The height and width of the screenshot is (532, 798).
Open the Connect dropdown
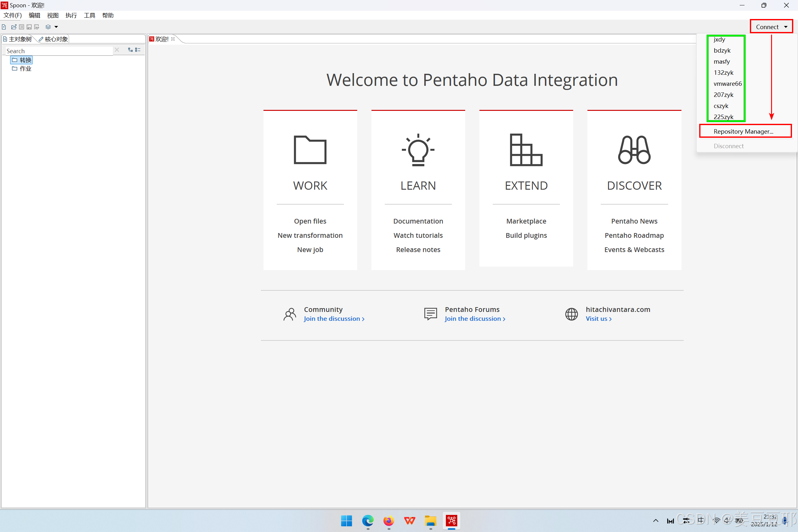(x=771, y=27)
